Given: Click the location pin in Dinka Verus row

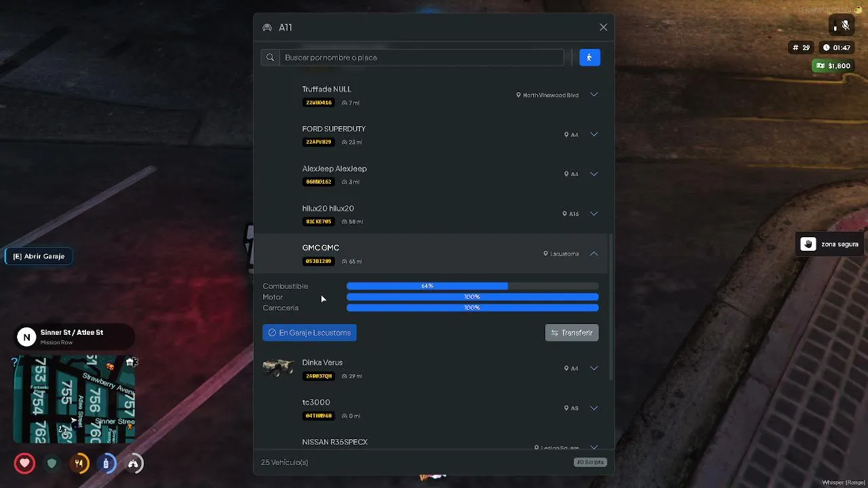Looking at the screenshot, I should (x=566, y=368).
